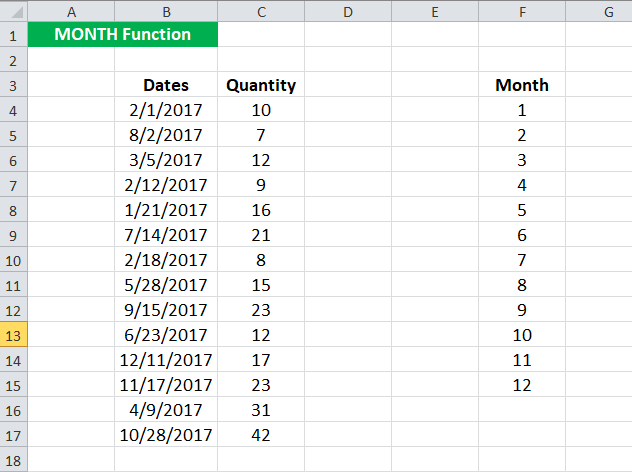Select the quantity cell showing 42

point(261,435)
